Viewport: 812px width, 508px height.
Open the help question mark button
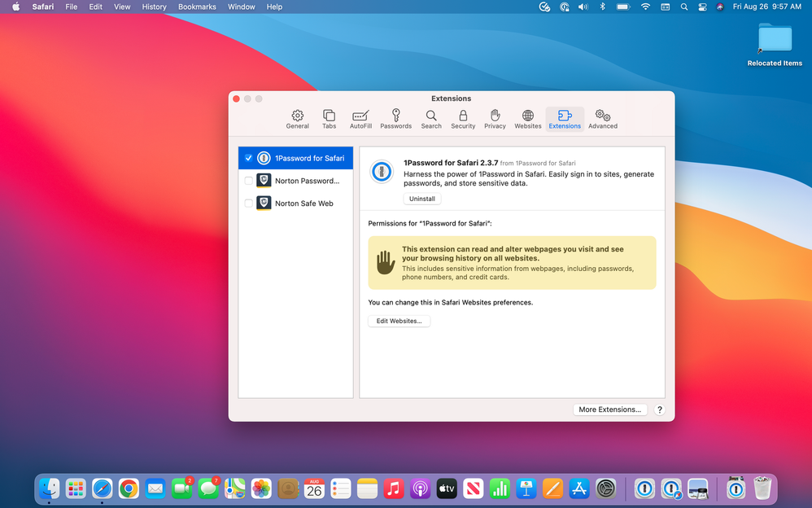(660, 409)
